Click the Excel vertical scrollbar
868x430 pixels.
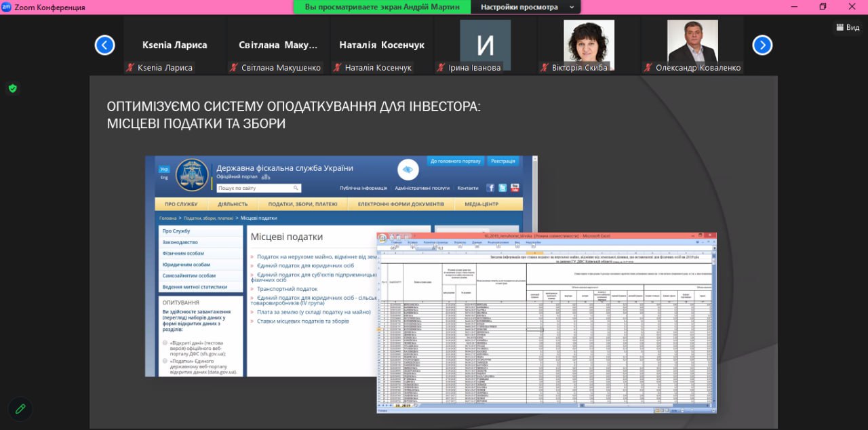tap(714, 328)
